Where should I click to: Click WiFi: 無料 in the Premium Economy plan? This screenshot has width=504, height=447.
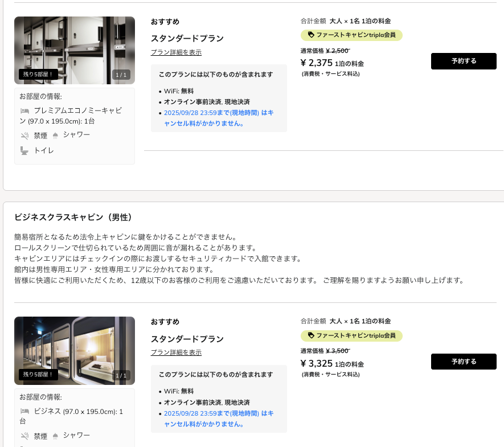pyautogui.click(x=179, y=91)
